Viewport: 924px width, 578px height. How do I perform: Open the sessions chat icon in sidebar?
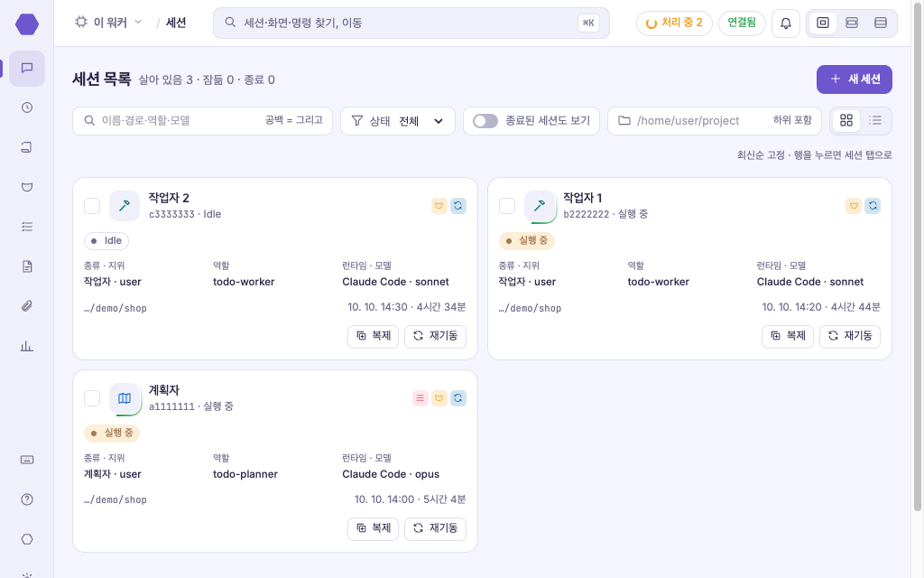coord(27,69)
